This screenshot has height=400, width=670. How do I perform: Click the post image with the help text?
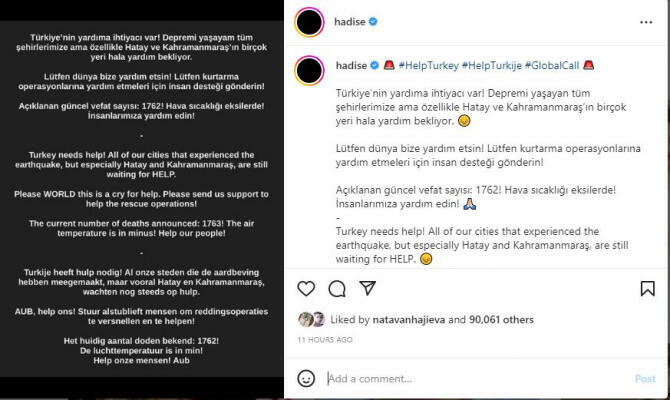[x=141, y=200]
